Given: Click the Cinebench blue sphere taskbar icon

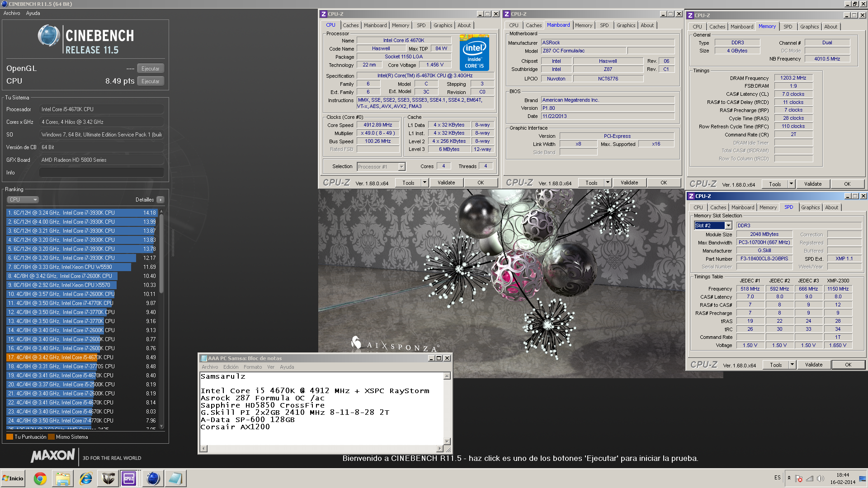Looking at the screenshot, I should tap(153, 479).
